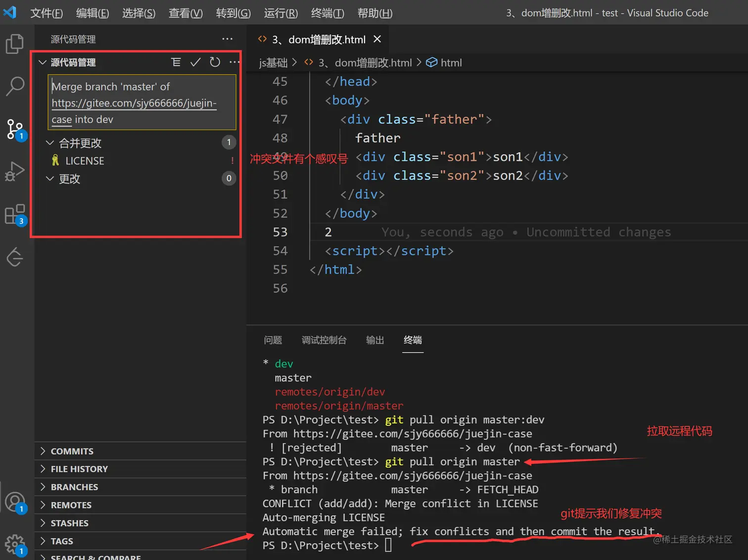This screenshot has width=748, height=560.
Task: Click 'son1' div code on line 49
Action: tap(462, 157)
